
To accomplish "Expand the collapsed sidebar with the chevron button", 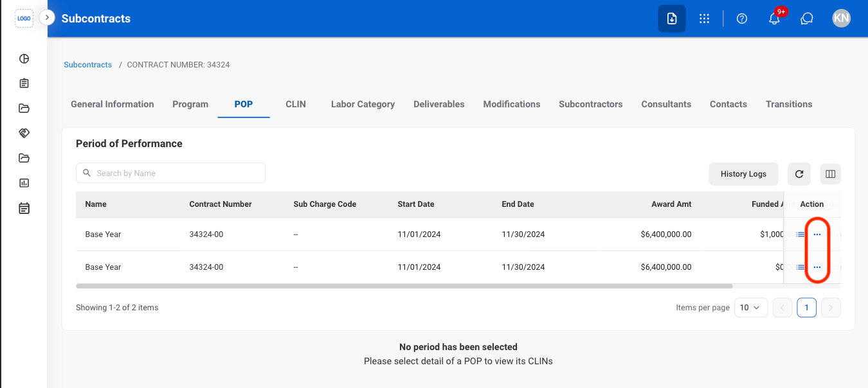I will pos(47,17).
